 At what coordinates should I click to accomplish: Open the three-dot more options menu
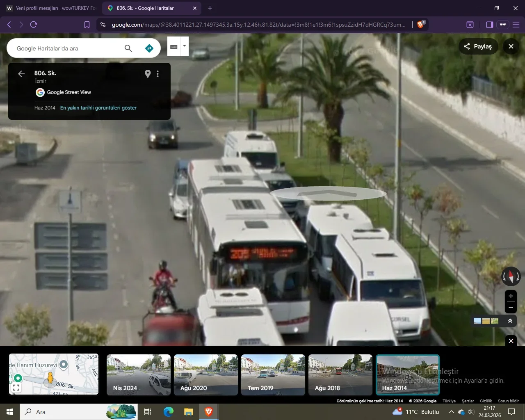(157, 74)
